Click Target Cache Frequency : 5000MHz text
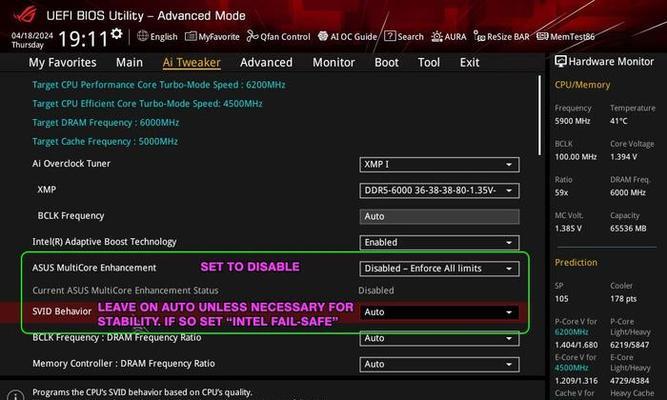 105,142
